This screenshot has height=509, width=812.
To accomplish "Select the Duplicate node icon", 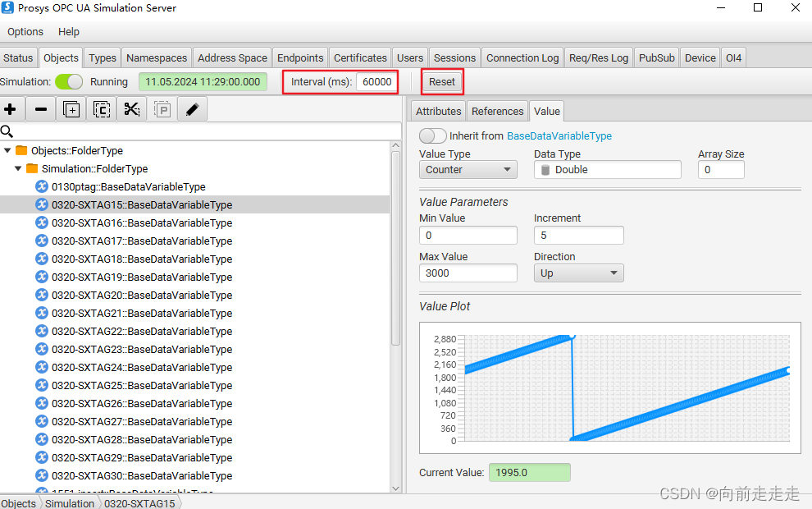I will point(71,108).
